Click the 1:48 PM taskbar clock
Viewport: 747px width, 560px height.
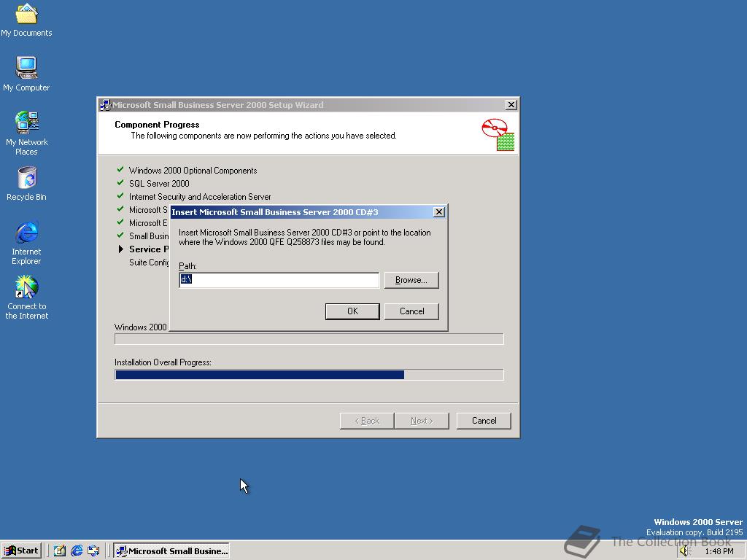pos(719,551)
